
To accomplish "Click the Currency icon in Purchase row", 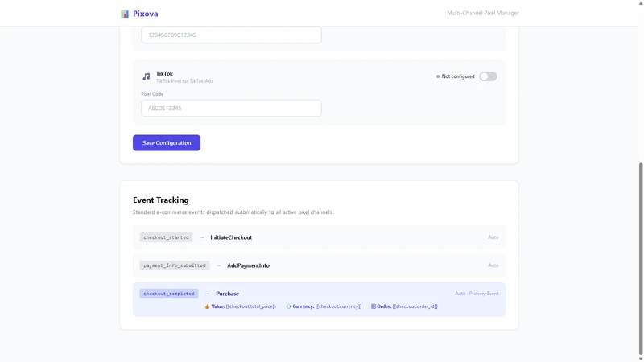I will [288, 306].
